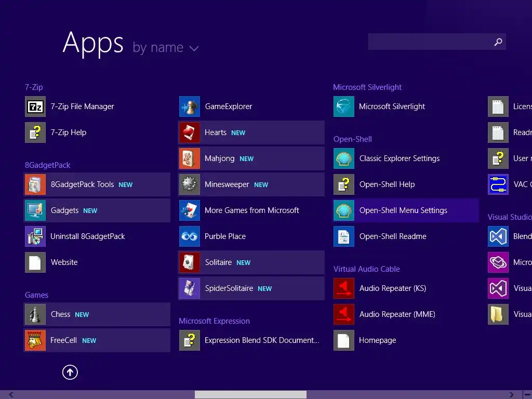Click the apps search field
This screenshot has height=399, width=532.
click(437, 42)
